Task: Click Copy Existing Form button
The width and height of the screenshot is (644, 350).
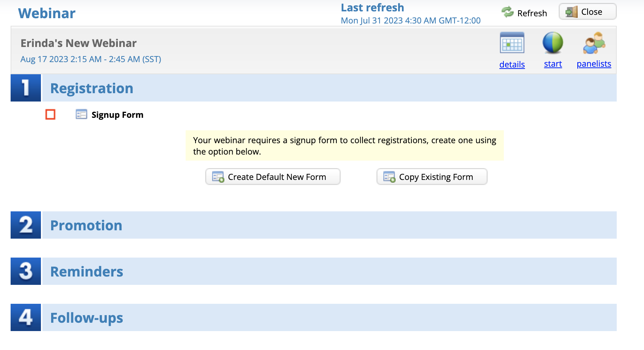Action: tap(432, 177)
